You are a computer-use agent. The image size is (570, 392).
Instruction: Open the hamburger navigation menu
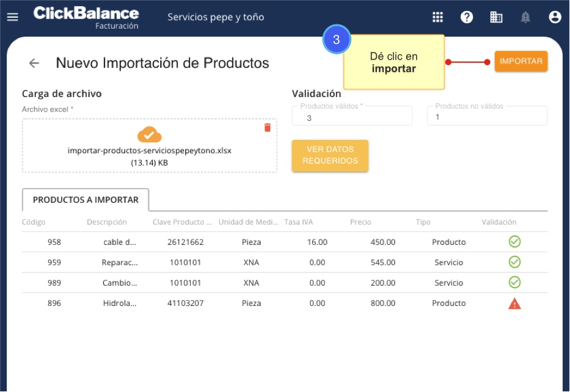pos(13,17)
